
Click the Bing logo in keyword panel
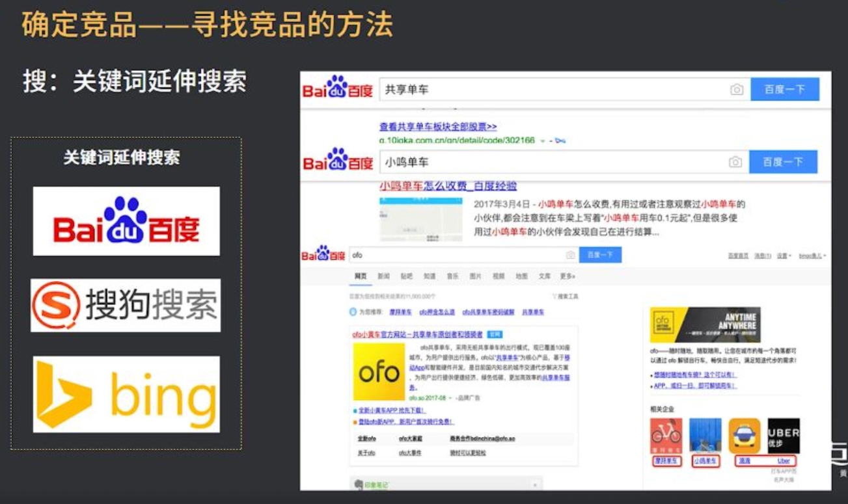pyautogui.click(x=126, y=394)
